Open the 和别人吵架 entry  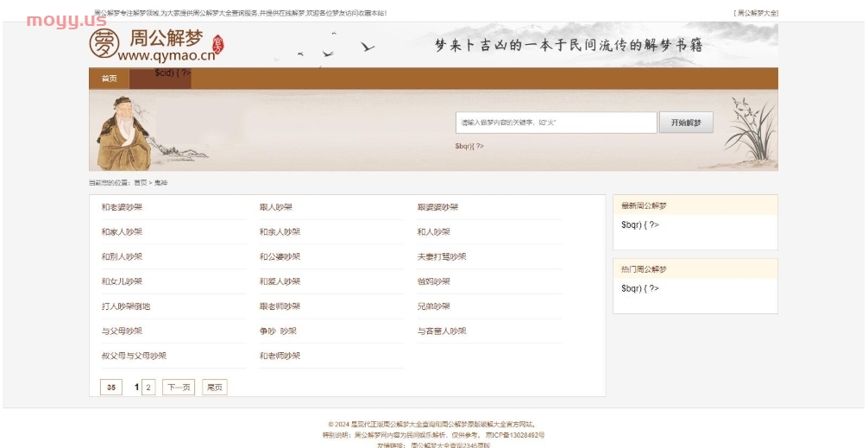(122, 257)
